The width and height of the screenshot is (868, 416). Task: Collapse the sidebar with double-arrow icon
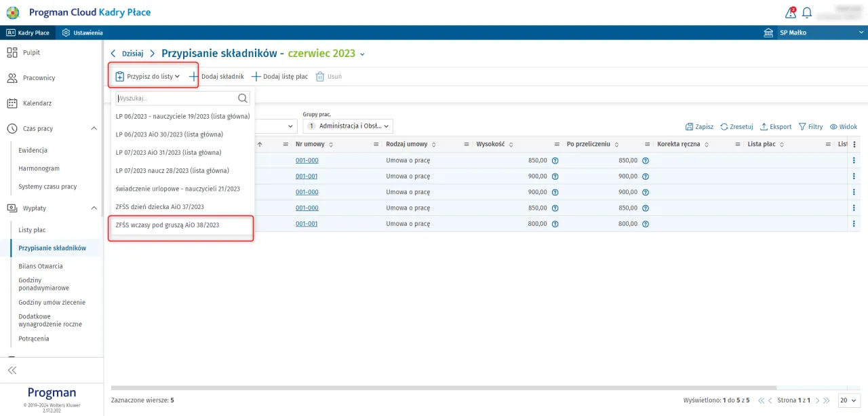pos(12,370)
